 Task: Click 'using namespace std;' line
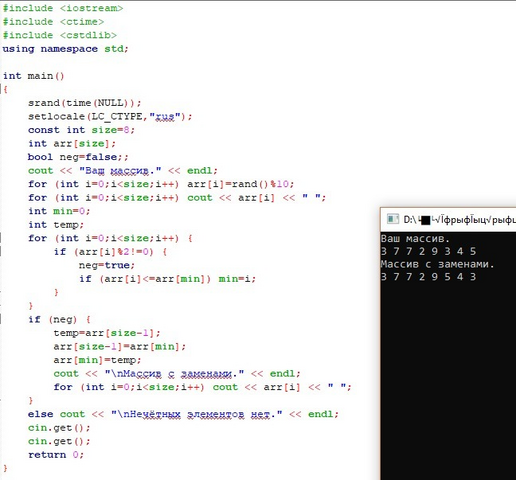[65, 49]
